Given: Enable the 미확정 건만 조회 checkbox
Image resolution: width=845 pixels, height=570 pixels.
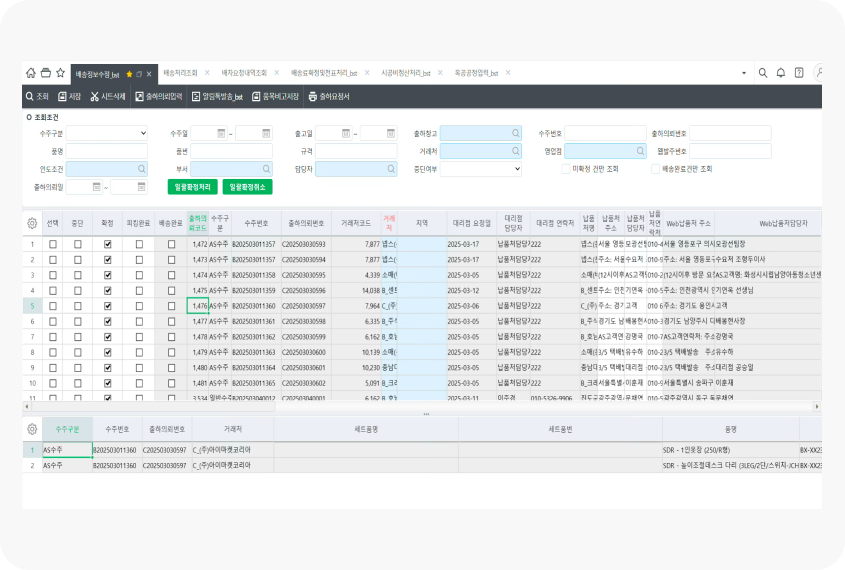Looking at the screenshot, I should [x=565, y=169].
